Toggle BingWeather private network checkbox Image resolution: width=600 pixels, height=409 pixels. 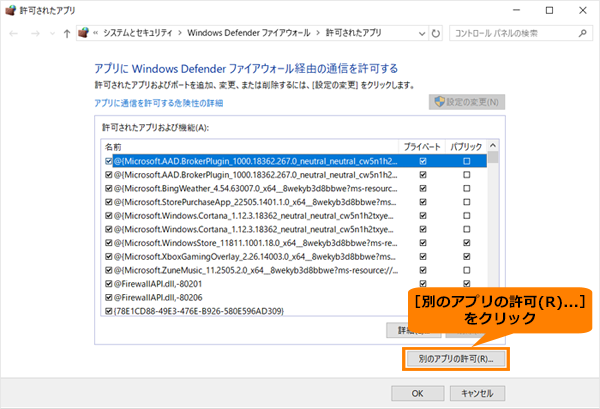point(423,189)
